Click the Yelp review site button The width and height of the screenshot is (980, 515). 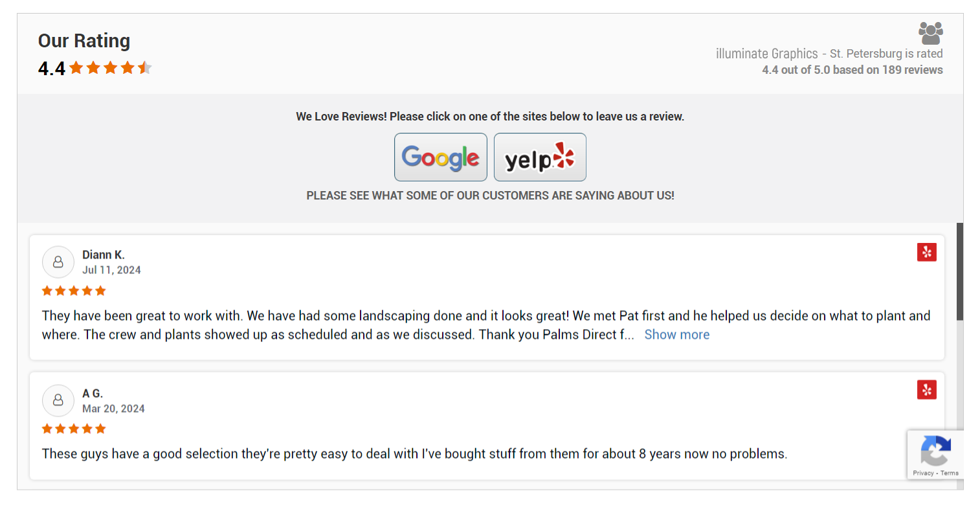[540, 157]
